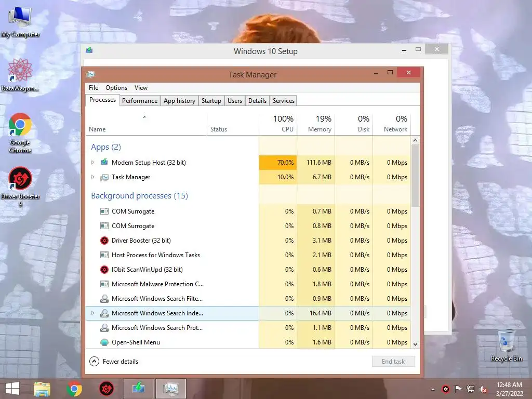Sort by the CPU column header

pyautogui.click(x=278, y=125)
